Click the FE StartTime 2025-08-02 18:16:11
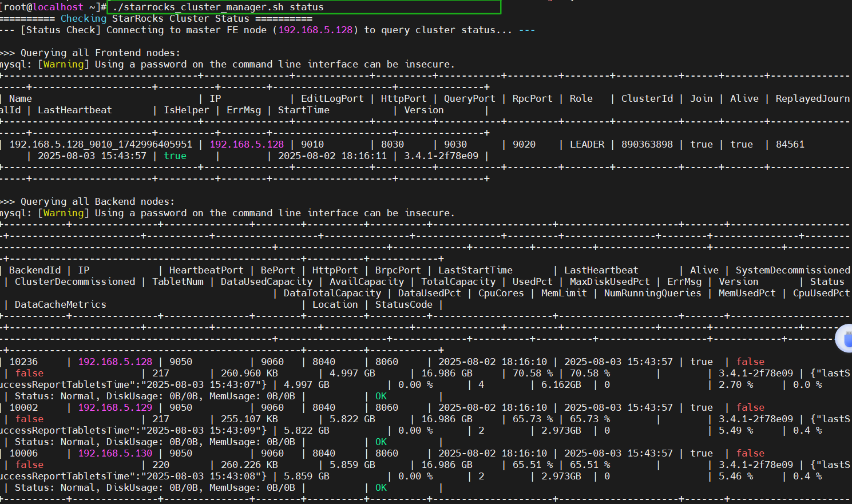This screenshot has width=852, height=504. click(332, 156)
